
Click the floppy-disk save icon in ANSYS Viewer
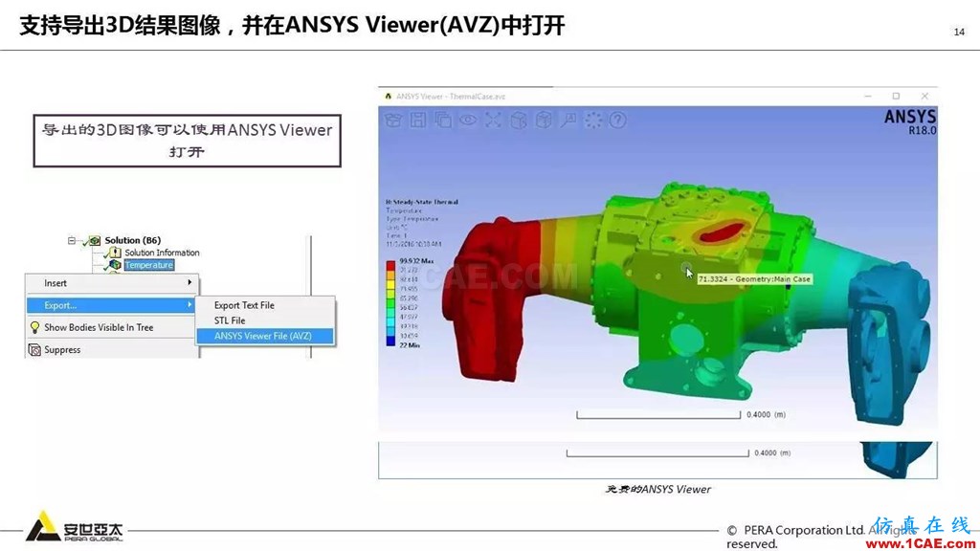[418, 120]
